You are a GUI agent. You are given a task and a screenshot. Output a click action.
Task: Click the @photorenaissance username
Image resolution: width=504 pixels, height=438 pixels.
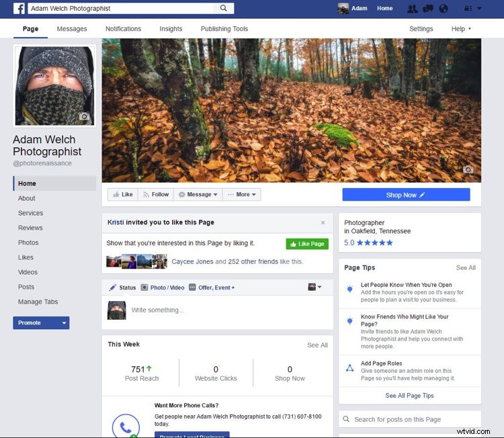[x=42, y=163]
